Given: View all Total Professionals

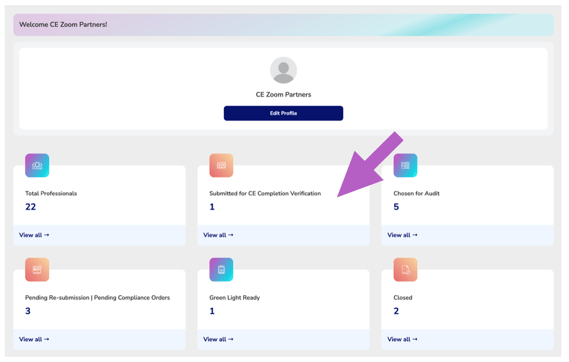Looking at the screenshot, I should (34, 235).
